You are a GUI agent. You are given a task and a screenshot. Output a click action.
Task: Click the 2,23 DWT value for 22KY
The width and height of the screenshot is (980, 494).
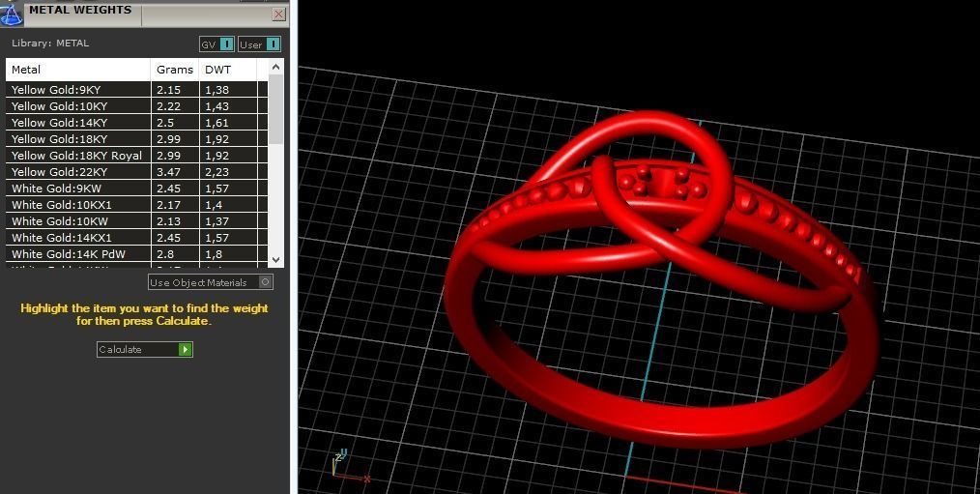click(216, 172)
